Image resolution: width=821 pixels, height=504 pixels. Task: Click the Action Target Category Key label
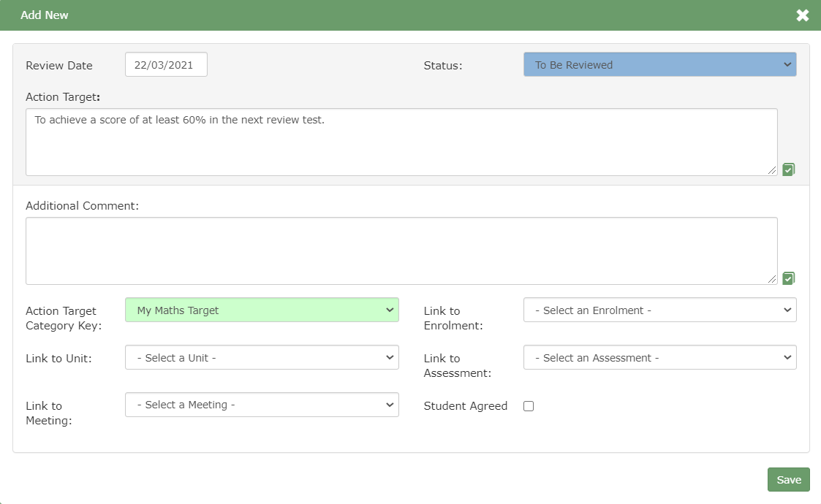coord(64,318)
